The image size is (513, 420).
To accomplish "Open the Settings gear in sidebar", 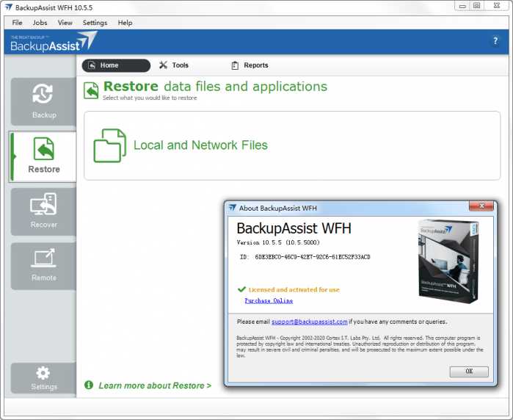I will [43, 377].
